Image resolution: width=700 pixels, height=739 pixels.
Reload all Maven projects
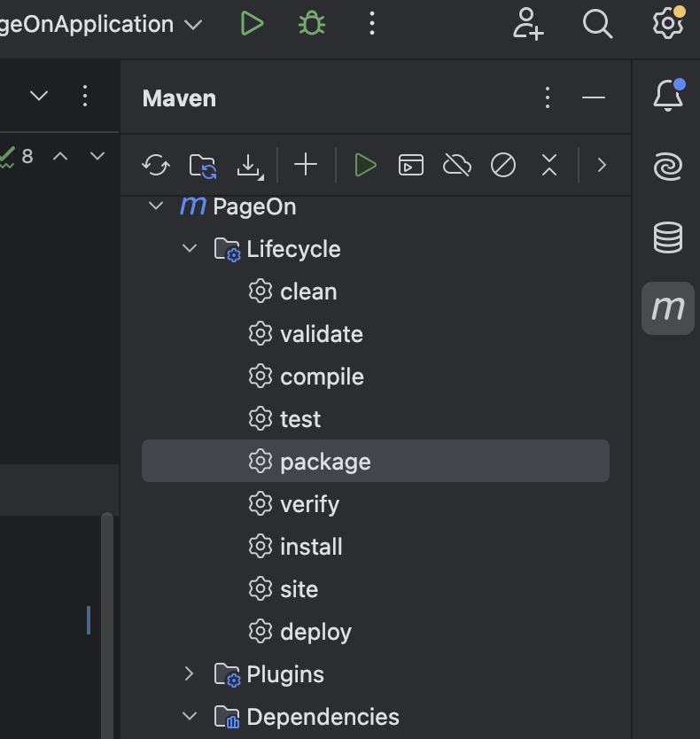pyautogui.click(x=156, y=165)
